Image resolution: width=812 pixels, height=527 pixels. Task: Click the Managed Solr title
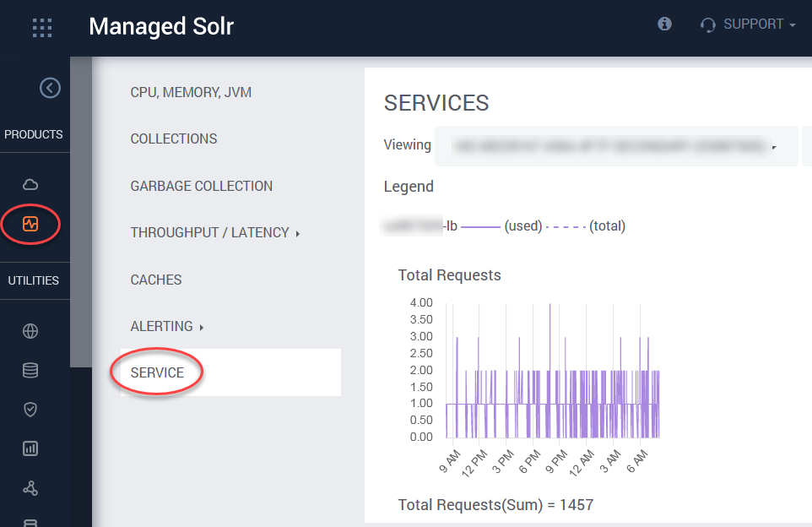point(161,26)
